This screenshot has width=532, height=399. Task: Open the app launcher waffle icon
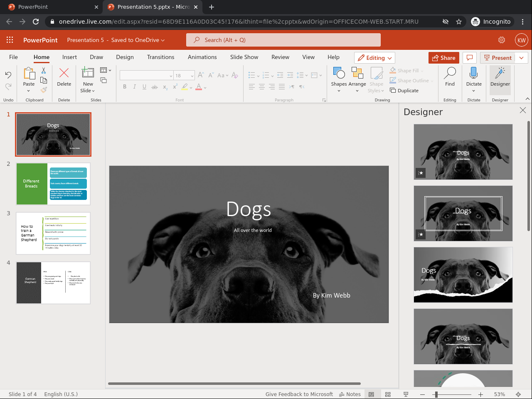point(10,40)
